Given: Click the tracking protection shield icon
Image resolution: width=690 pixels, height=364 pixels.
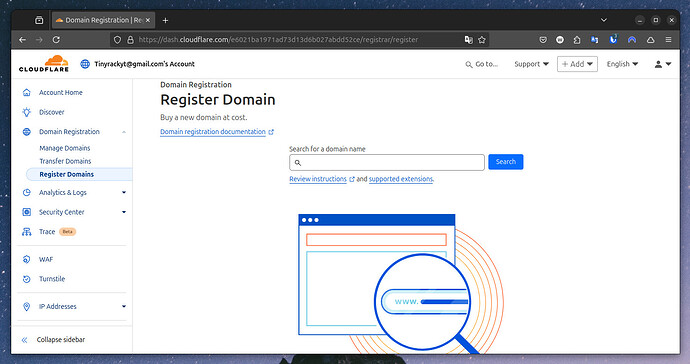Looking at the screenshot, I should click(117, 40).
